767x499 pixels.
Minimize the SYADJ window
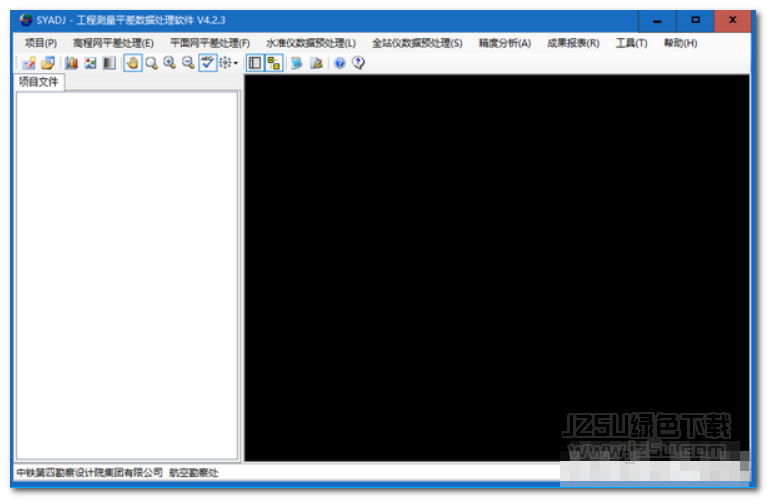click(x=657, y=21)
